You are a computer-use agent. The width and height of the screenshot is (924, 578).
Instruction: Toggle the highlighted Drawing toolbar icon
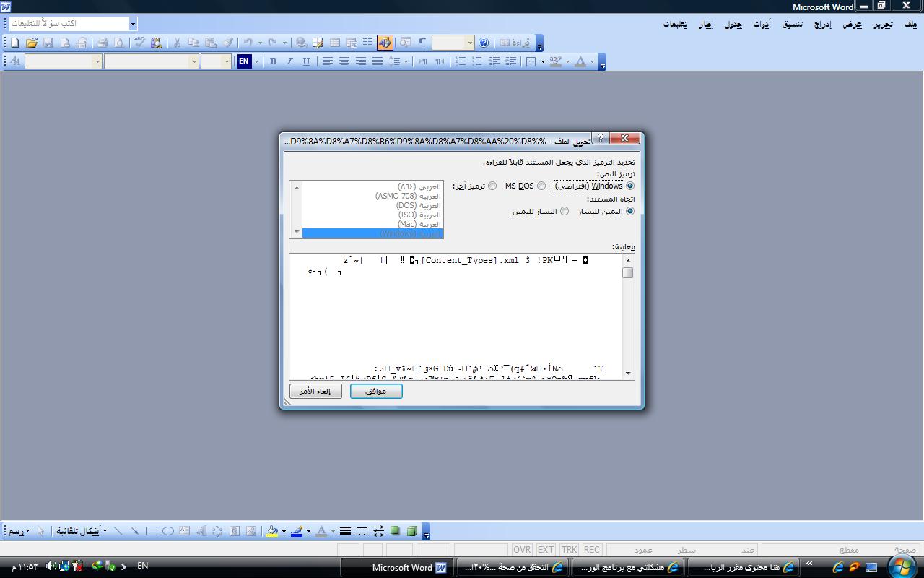384,43
